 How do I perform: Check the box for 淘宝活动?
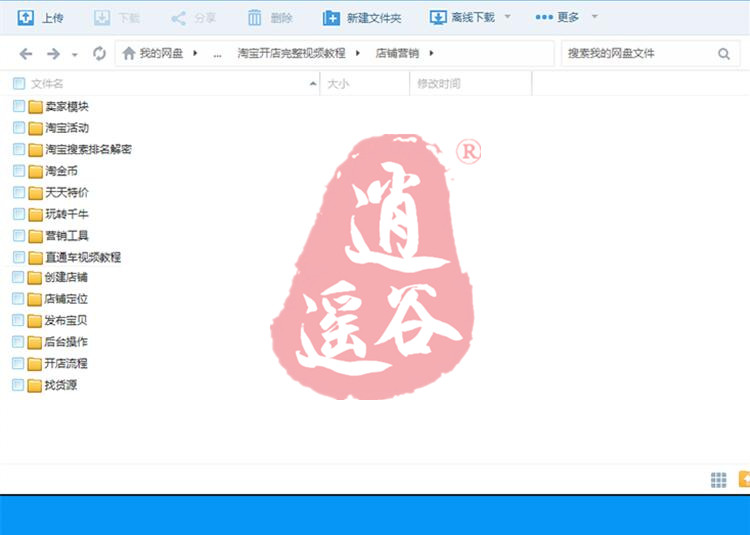(19, 127)
